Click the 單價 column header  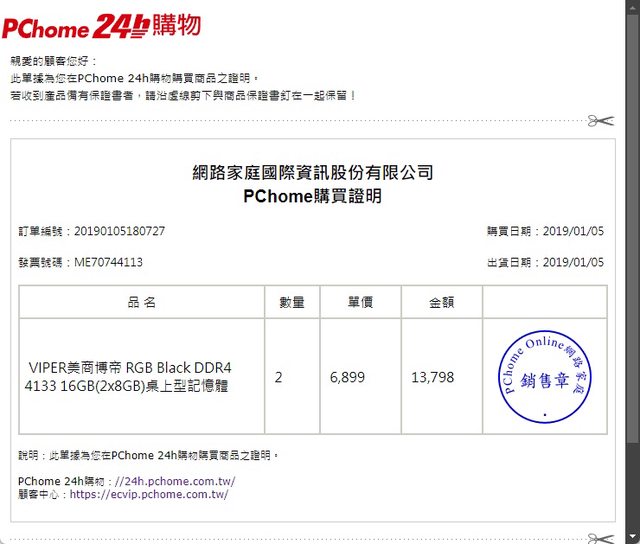pos(360,302)
